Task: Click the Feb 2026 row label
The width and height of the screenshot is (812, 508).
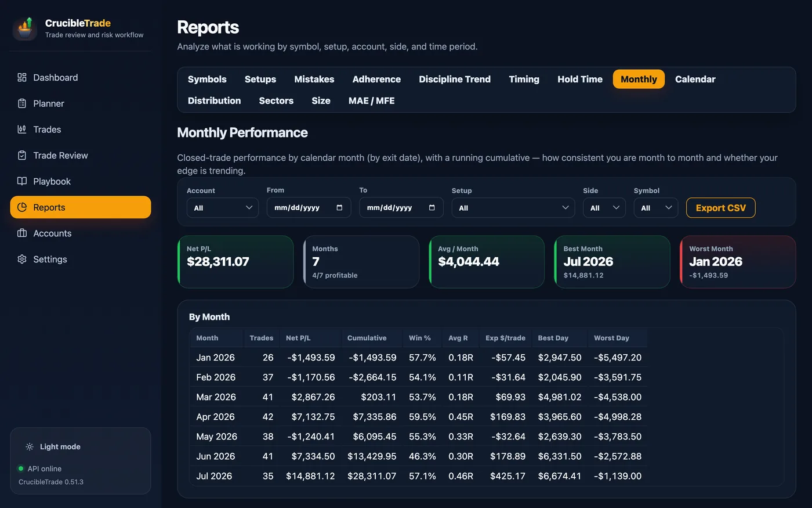Action: (216, 377)
